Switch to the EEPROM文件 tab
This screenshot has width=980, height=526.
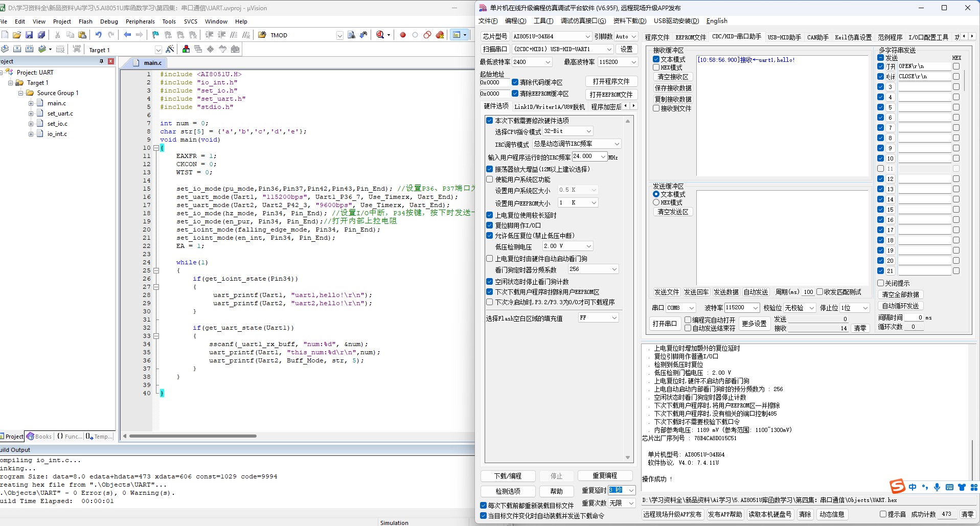pos(691,37)
